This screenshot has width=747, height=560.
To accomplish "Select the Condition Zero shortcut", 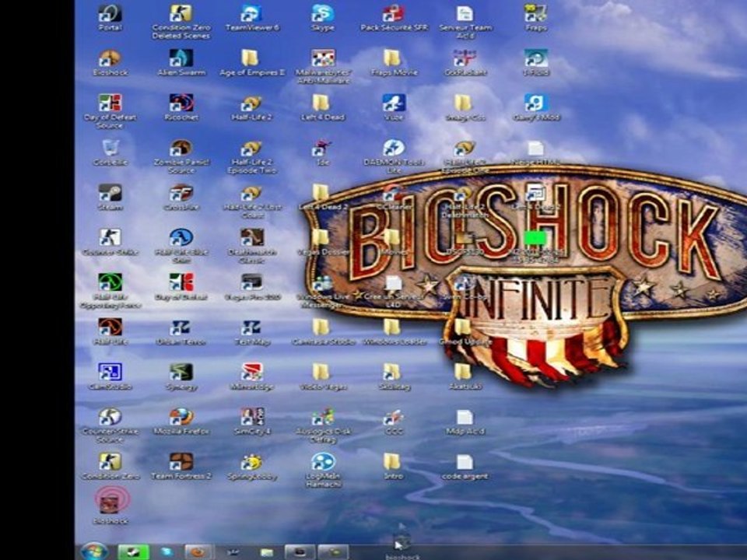I will [x=110, y=466].
